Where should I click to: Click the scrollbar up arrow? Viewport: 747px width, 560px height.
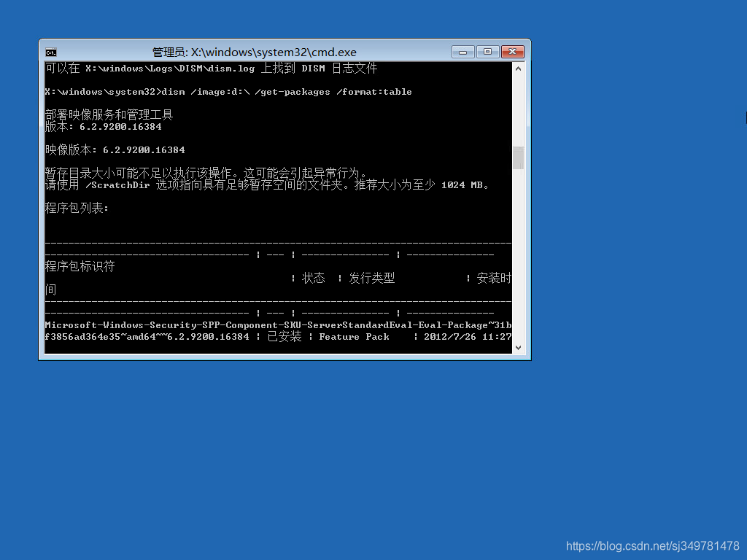[x=519, y=69]
